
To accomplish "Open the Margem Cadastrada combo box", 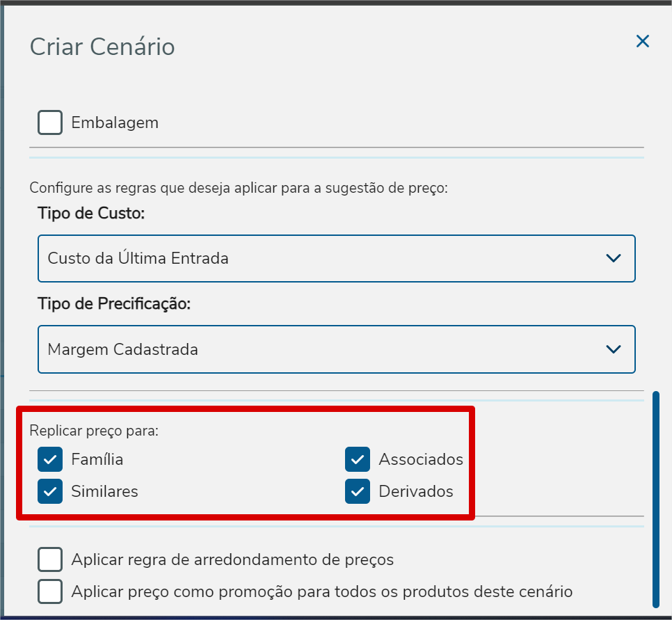I will [320, 349].
